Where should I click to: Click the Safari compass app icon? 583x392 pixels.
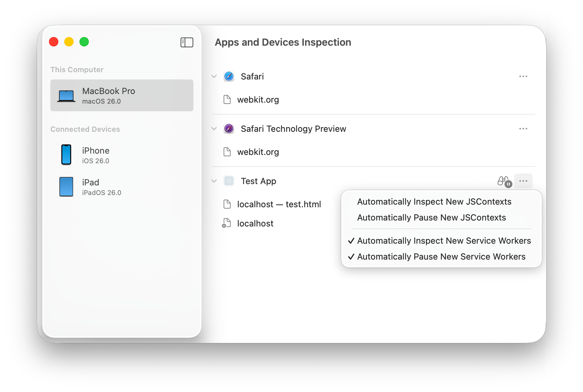pyautogui.click(x=229, y=76)
